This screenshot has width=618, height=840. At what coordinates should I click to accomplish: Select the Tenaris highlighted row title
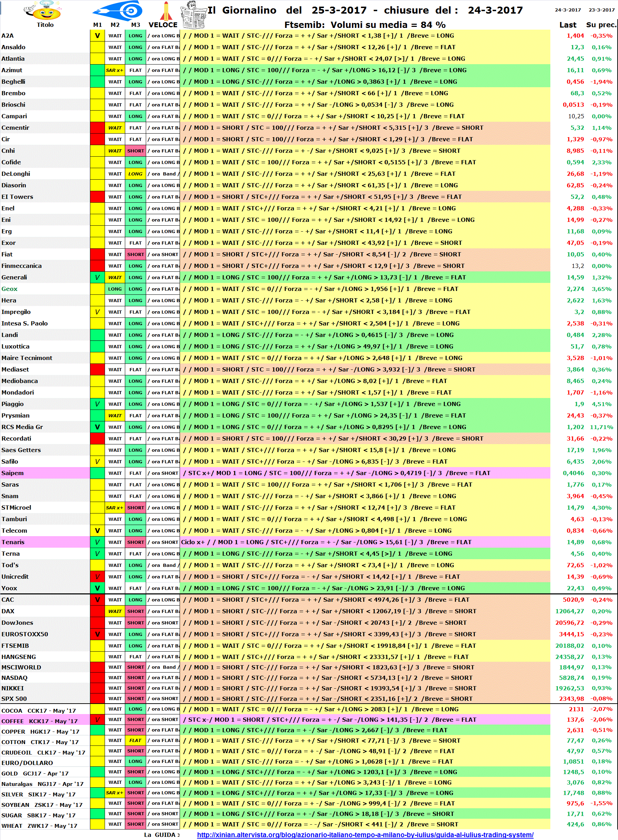[x=13, y=542]
